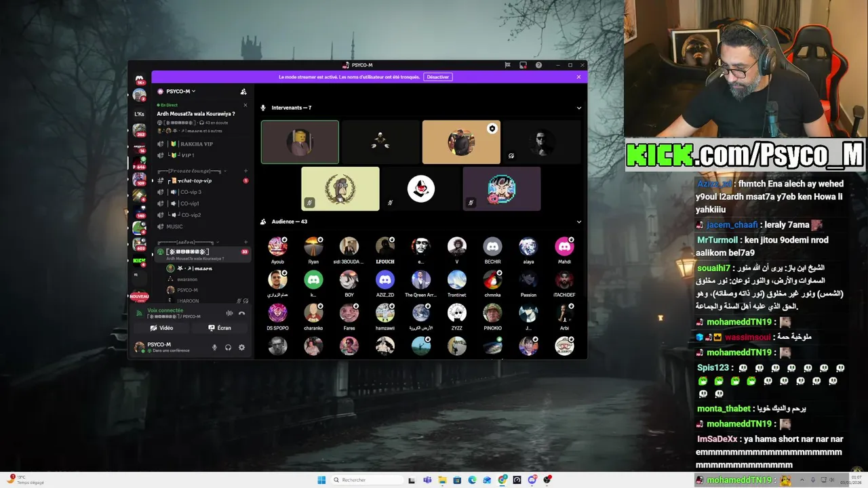The height and width of the screenshot is (488, 868).
Task: Click the moderator shield badge on speaker tile
Action: [x=492, y=129]
